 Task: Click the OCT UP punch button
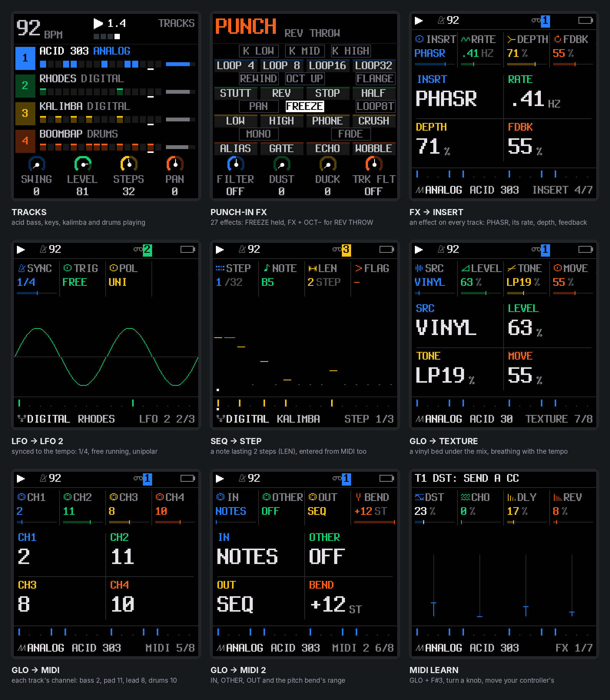tap(305, 78)
